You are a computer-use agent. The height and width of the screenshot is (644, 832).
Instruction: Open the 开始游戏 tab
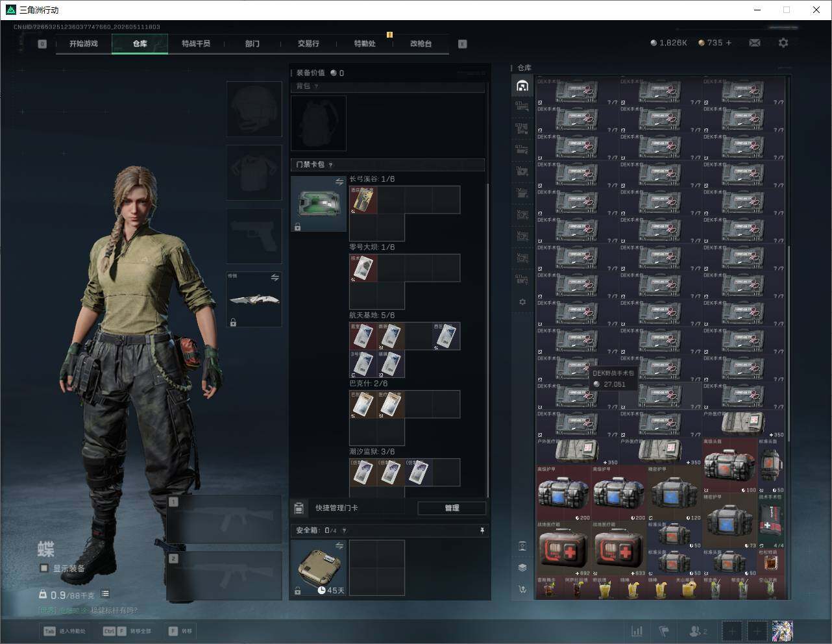(84, 43)
